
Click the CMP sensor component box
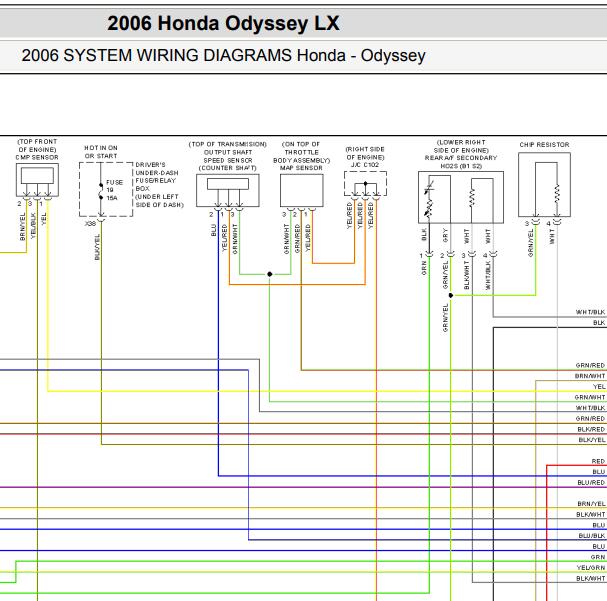click(37, 180)
